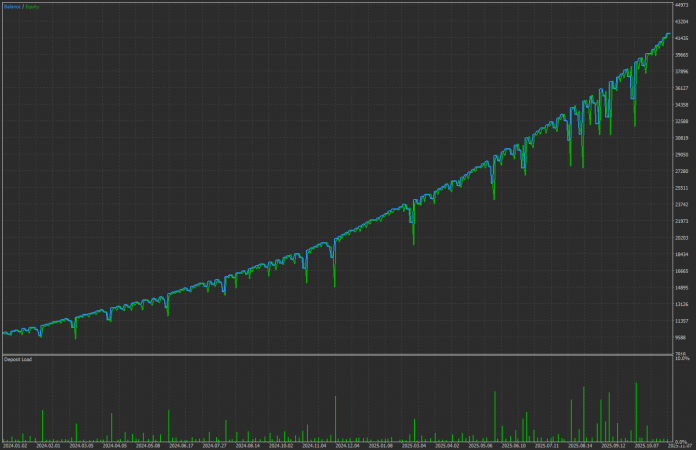Select the 2024.01.02 date on the time axis
Image resolution: width=696 pixels, height=450 pixels.
click(15, 446)
